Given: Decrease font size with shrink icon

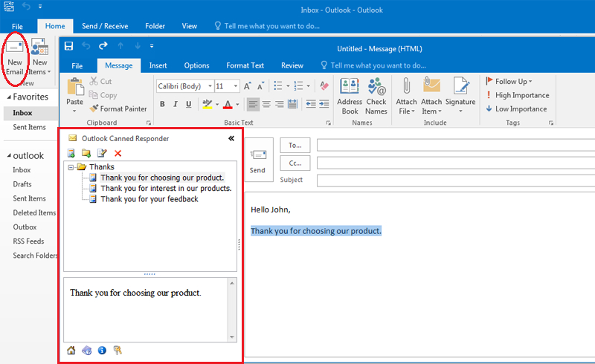Looking at the screenshot, I should coord(260,86).
